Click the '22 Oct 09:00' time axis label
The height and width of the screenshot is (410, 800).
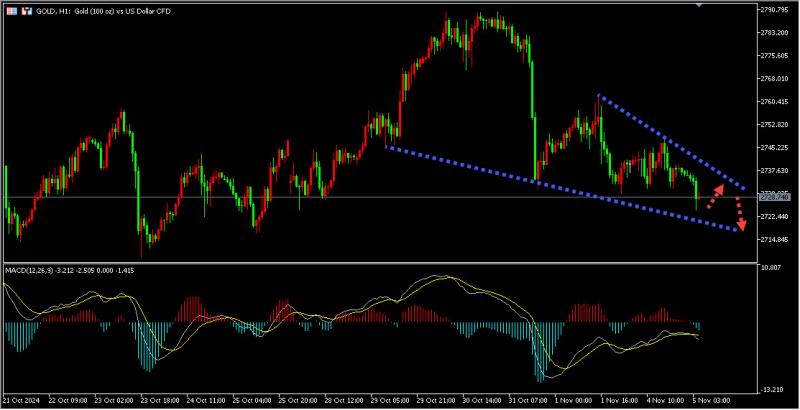pyautogui.click(x=70, y=400)
